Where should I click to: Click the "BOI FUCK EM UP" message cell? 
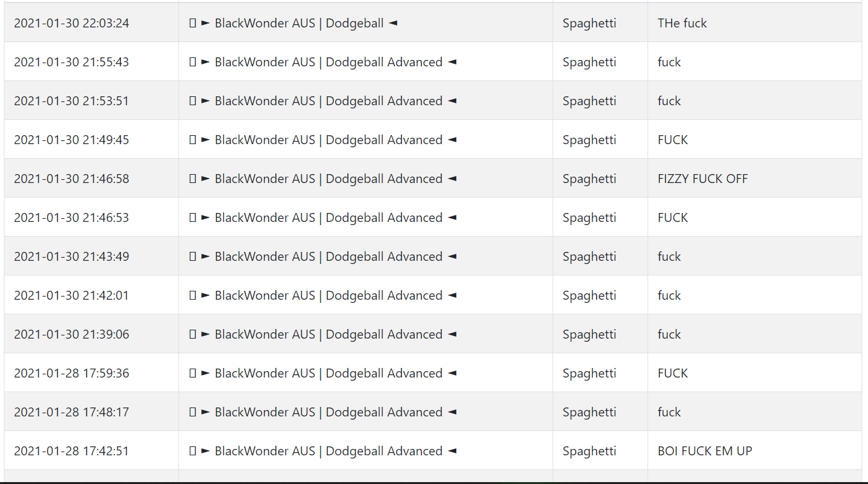pyautogui.click(x=755, y=451)
